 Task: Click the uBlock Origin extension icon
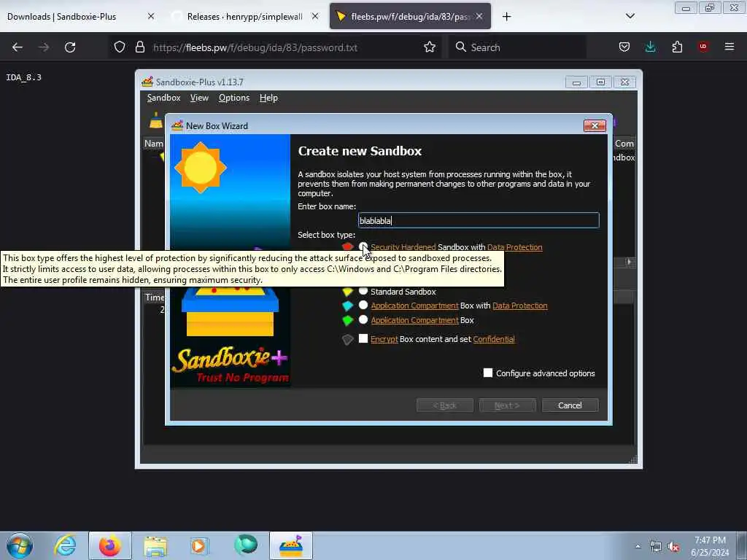[703, 47]
